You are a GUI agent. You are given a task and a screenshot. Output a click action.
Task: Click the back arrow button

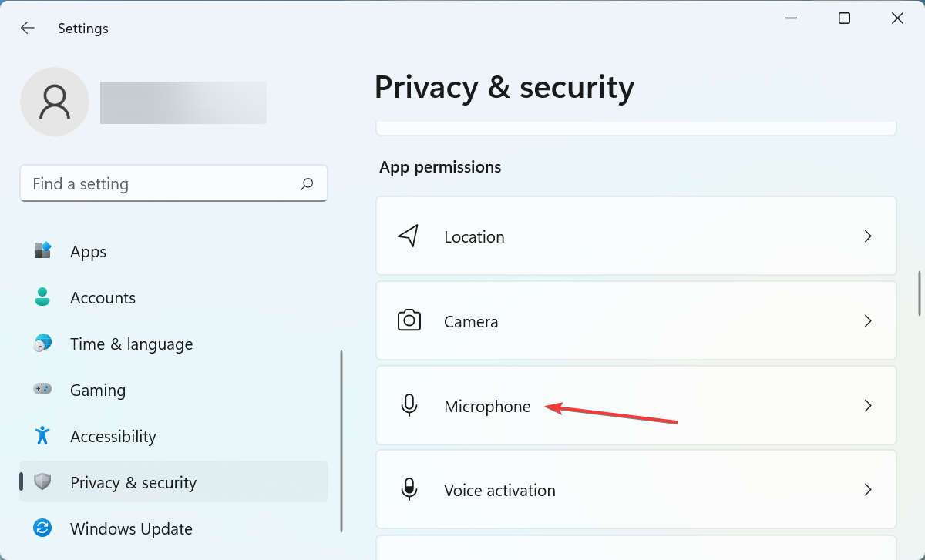pos(27,28)
